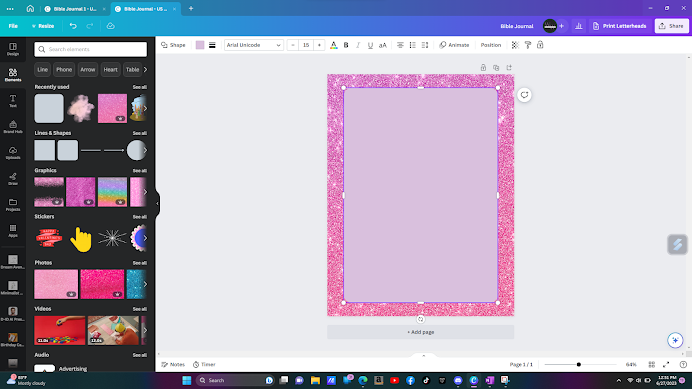Viewport: 692px width, 389px height.
Task: Click the Search elements field
Action: [x=90, y=49]
